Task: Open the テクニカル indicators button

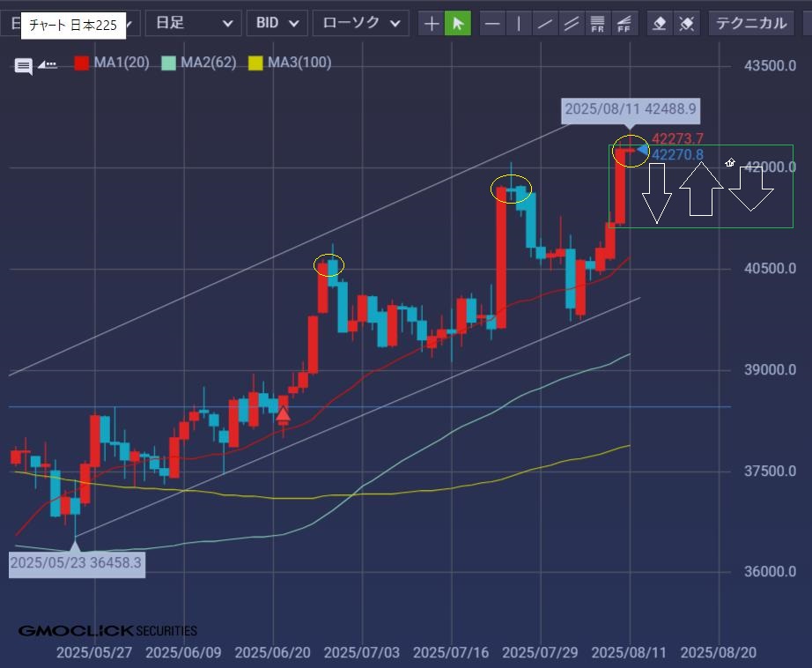Action: 751,23
